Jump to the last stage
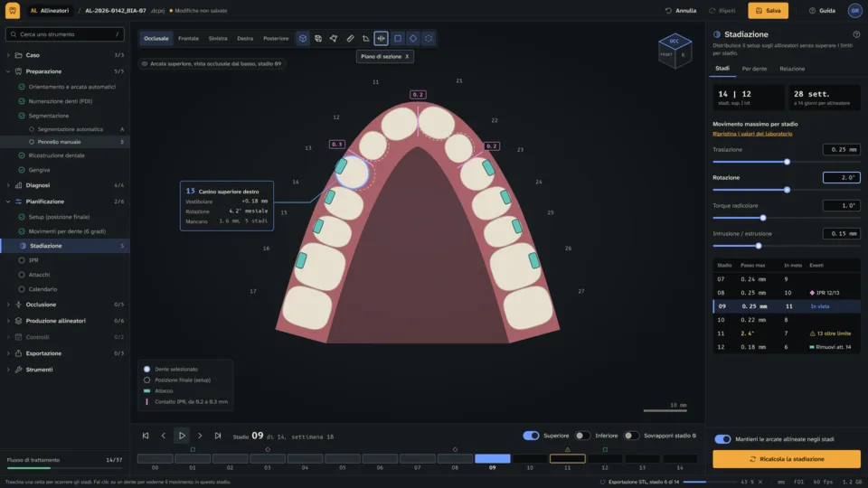 click(x=218, y=436)
